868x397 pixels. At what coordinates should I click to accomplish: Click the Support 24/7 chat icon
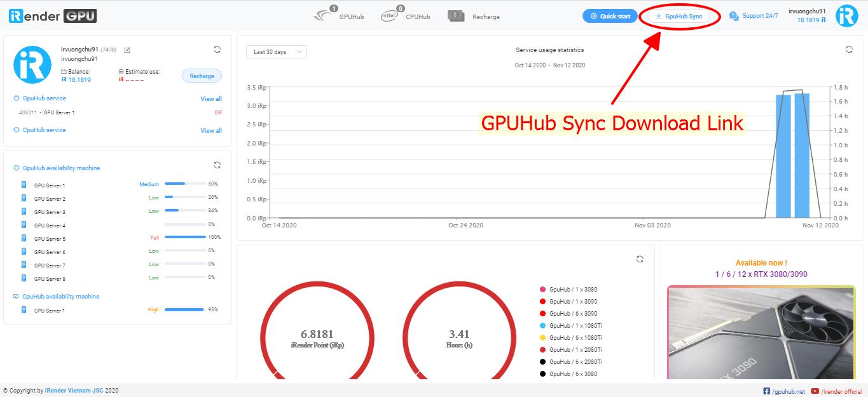click(734, 15)
